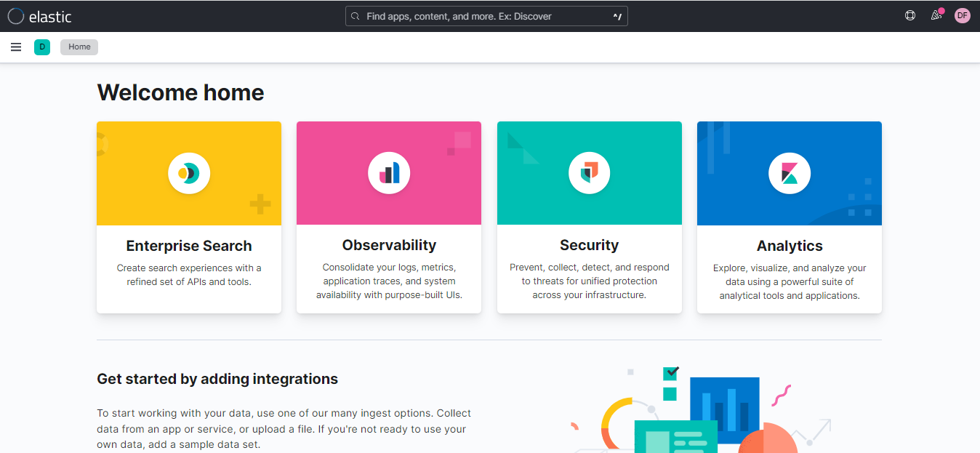The width and height of the screenshot is (980, 453).
Task: Open the Security solution card
Action: pos(589,217)
